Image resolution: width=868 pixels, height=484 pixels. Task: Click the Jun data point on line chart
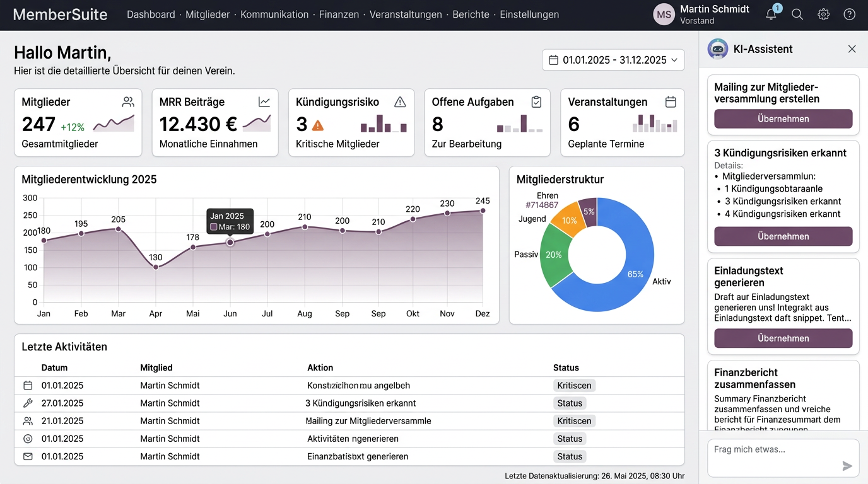point(230,243)
